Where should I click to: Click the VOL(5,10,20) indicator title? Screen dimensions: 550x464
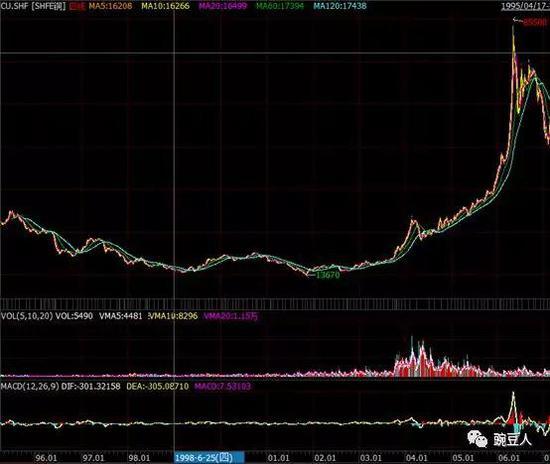(x=27, y=316)
